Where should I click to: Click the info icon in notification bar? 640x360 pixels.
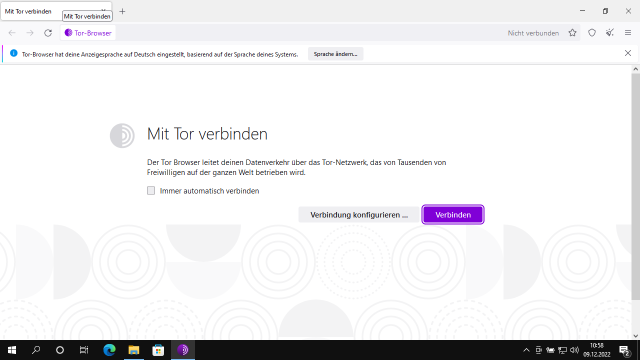(14, 53)
